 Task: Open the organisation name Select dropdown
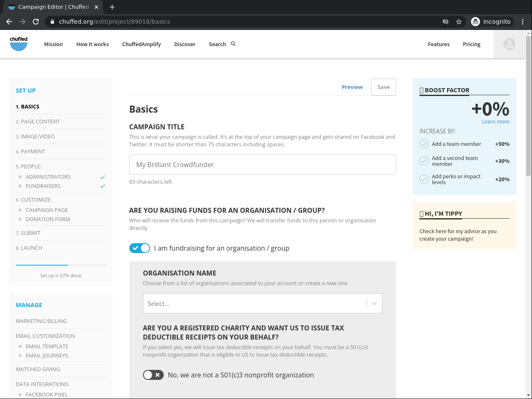[254, 304]
